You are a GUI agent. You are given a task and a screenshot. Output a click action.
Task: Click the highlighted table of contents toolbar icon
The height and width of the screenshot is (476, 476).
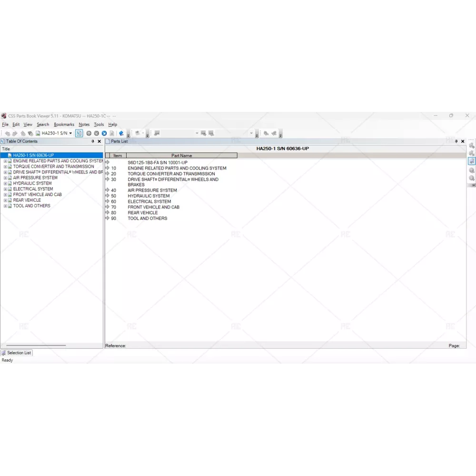tap(79, 133)
